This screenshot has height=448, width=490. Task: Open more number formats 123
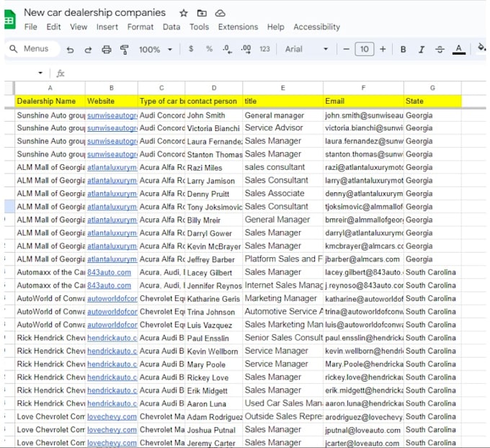coord(264,49)
